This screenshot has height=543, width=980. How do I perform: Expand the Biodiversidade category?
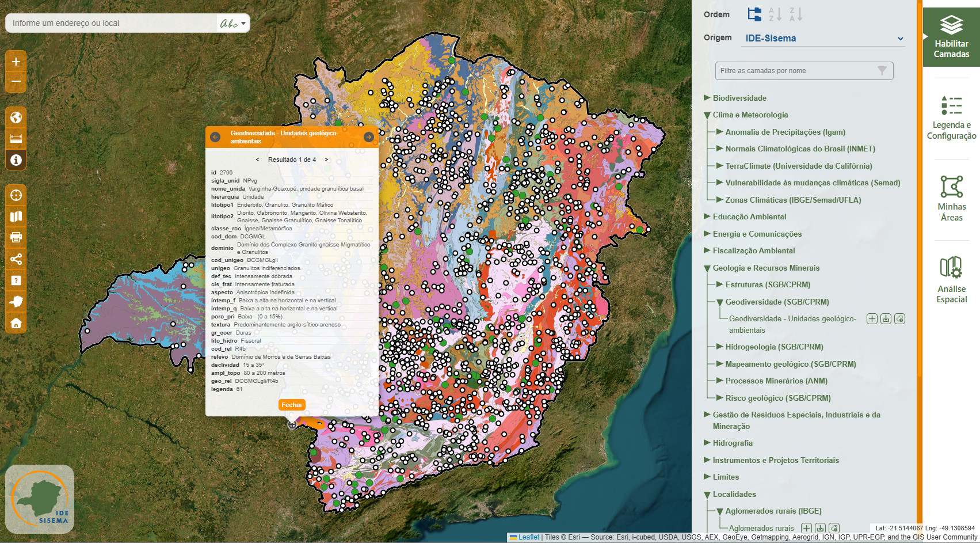(x=707, y=98)
